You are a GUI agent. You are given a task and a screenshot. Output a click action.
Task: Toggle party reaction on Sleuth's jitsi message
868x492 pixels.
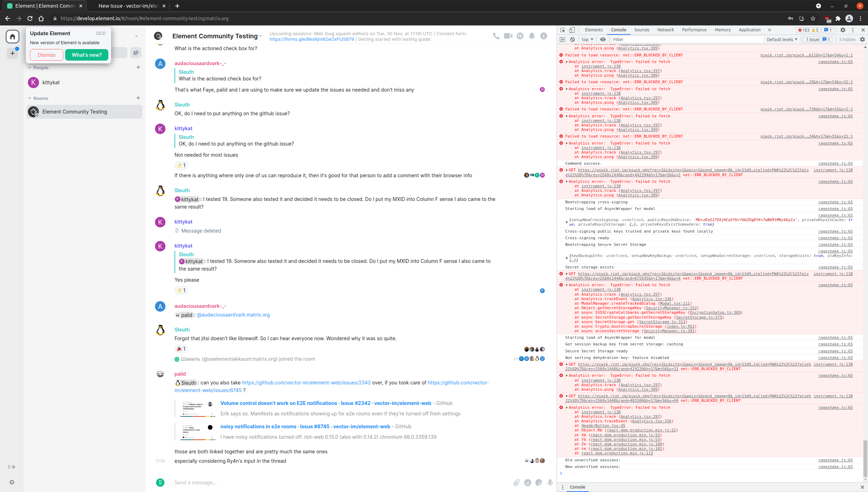(x=181, y=349)
